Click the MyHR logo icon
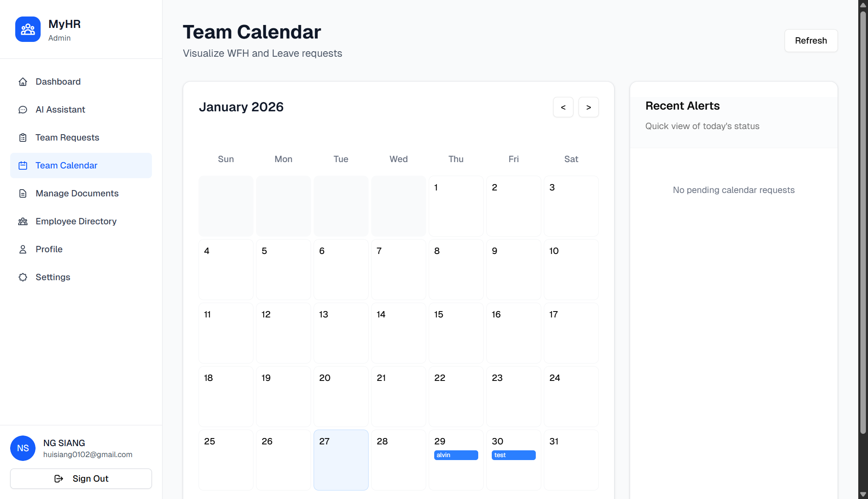This screenshot has height=499, width=868. click(28, 29)
